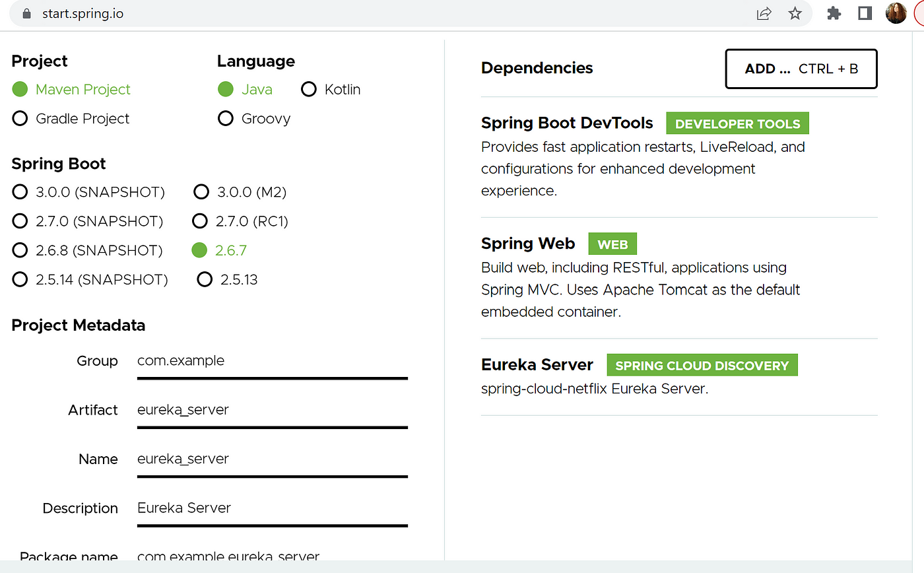The image size is (924, 573).
Task: Click the SPRING CLOUD DISCOVERY tag
Action: coord(702,365)
